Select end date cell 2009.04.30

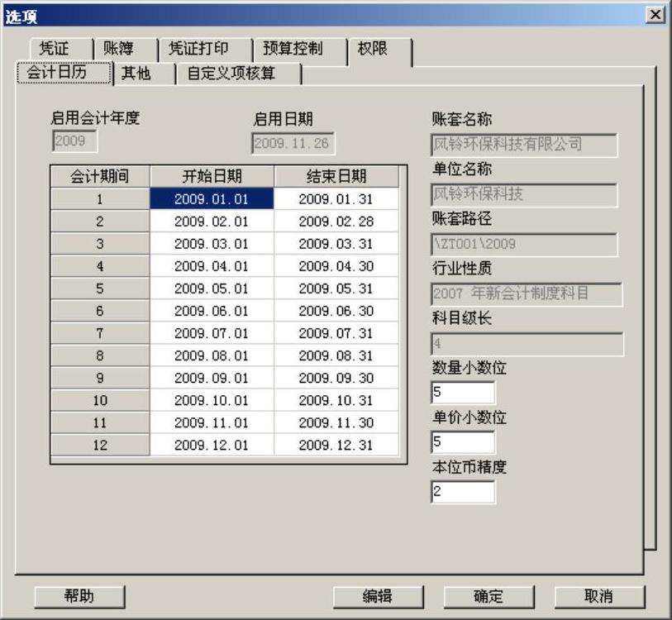click(336, 266)
